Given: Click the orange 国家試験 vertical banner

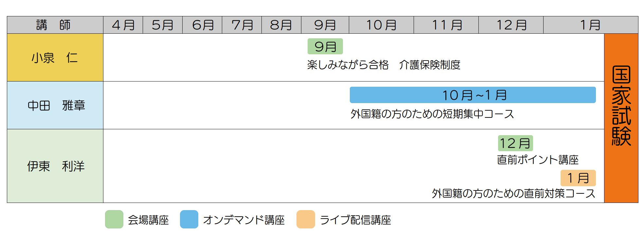Looking at the screenshot, I should click(621, 118).
